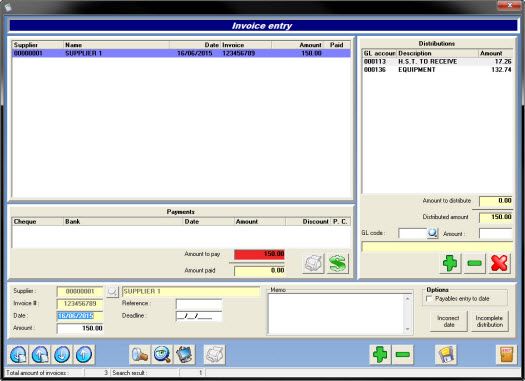The height and width of the screenshot is (381, 525).
Task: Click the P. C. column header
Action: tap(341, 222)
